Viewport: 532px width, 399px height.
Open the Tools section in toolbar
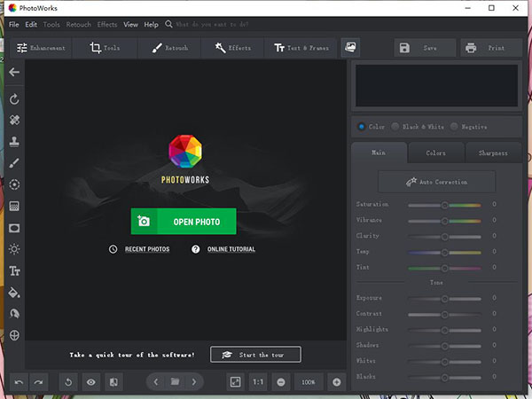pos(105,48)
